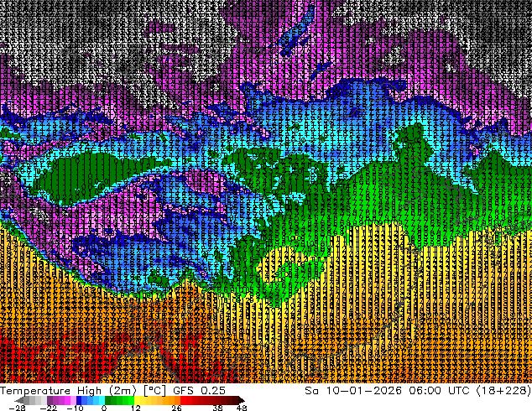Click the '-22' legend value
This screenshot has width=532, height=411.
[49, 408]
